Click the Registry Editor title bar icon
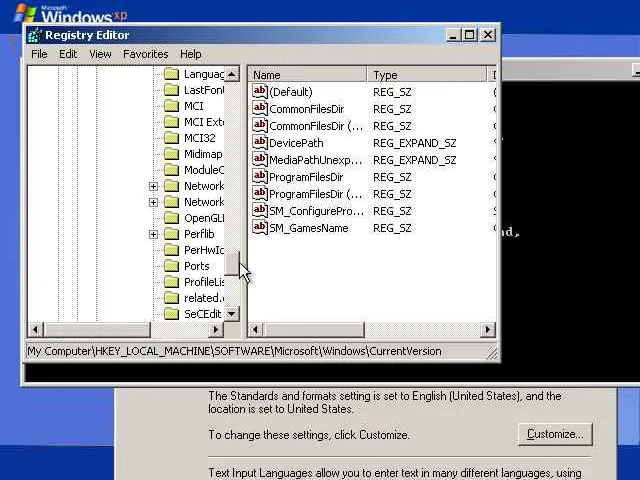Screen dimensions: 640x480 pos(34,35)
